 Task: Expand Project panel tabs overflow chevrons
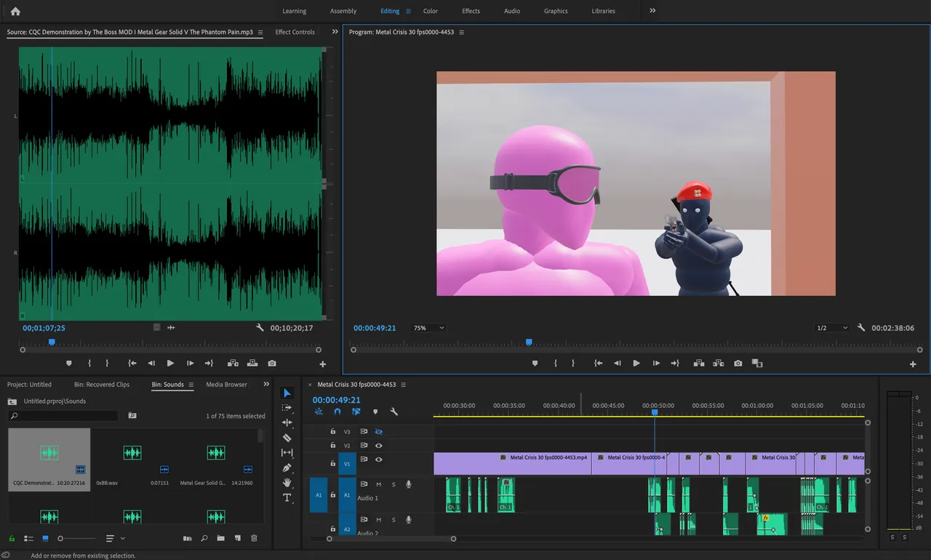(265, 384)
